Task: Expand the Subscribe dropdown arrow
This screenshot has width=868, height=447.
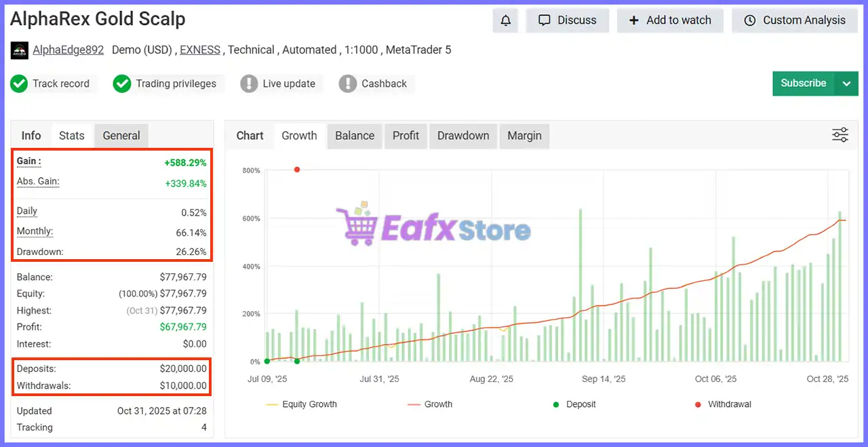Action: click(x=846, y=83)
